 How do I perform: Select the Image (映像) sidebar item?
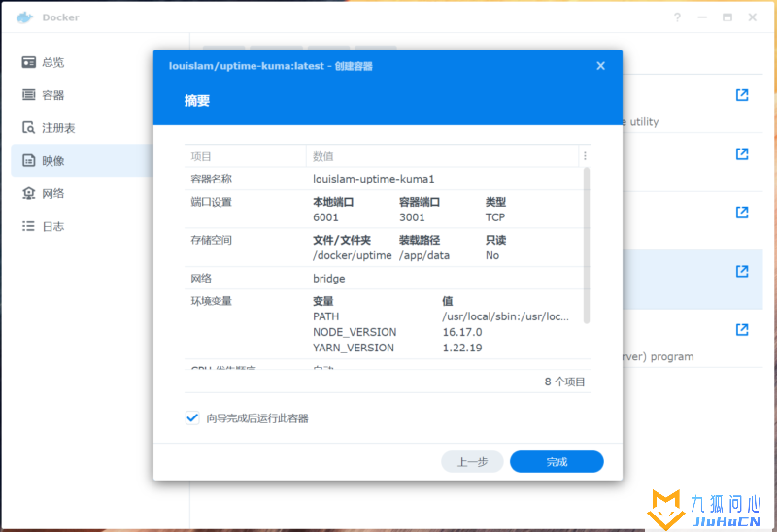[82, 160]
